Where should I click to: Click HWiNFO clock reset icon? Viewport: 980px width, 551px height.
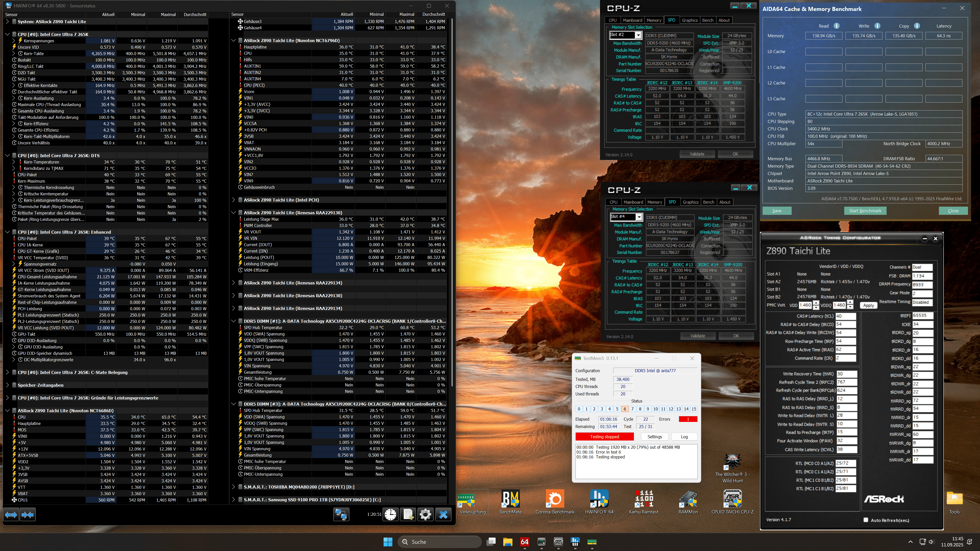(x=390, y=515)
